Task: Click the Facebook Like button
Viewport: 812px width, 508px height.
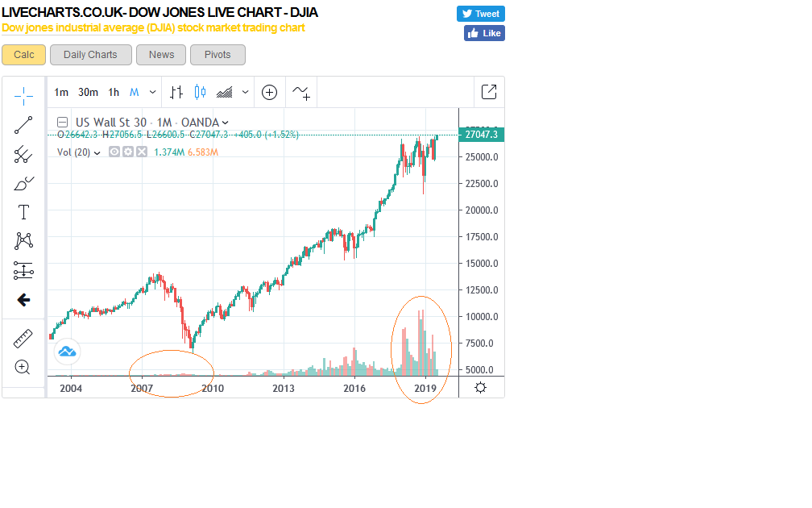Action: [x=484, y=33]
